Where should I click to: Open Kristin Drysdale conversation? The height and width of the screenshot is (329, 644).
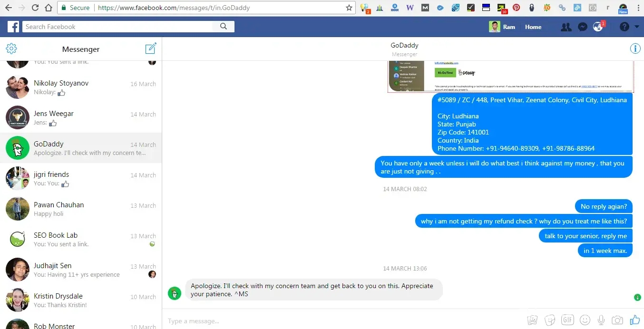[81, 300]
